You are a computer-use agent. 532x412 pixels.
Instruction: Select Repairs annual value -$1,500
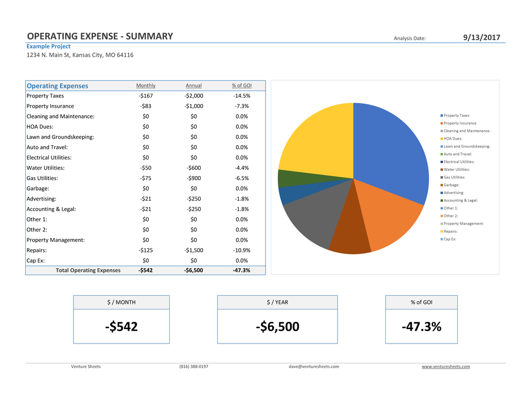[x=194, y=250]
